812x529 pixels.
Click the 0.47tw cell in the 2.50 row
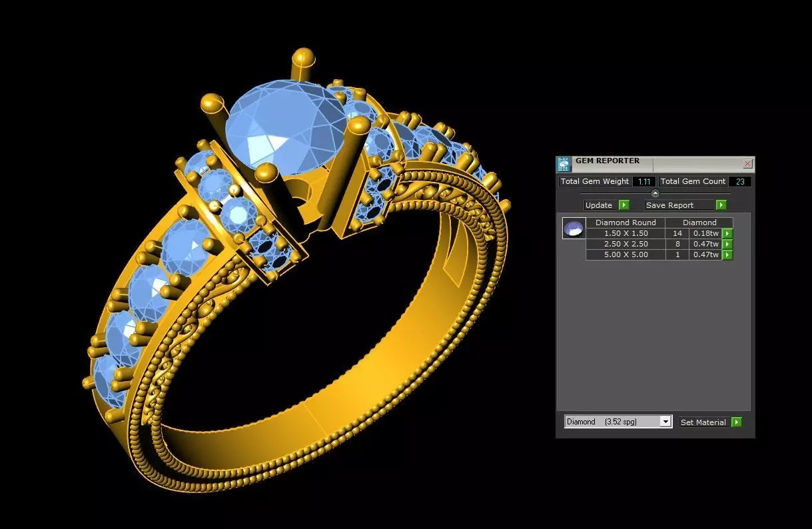pos(706,244)
